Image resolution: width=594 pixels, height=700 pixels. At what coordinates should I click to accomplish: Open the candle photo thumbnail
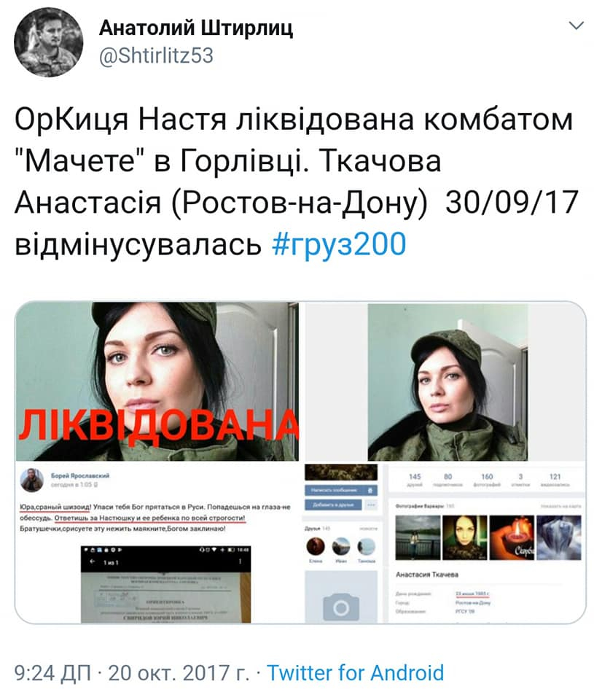point(512,537)
